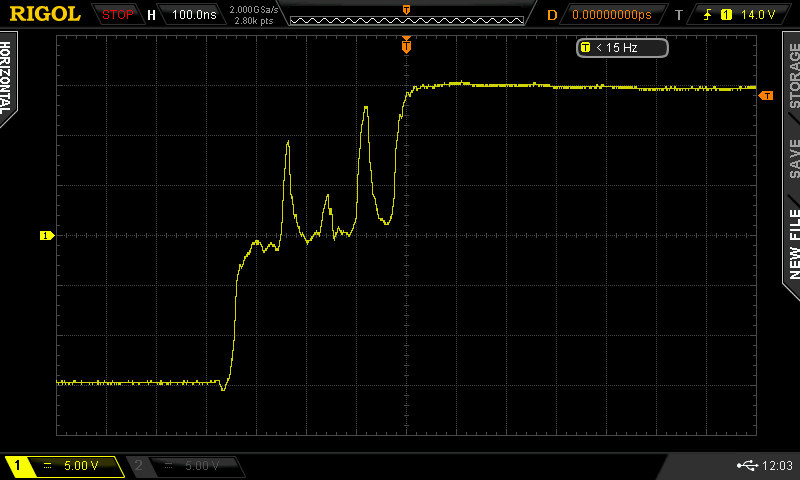Viewport: 800px width, 480px height.
Task: Click the orange trigger level marker at right edge
Action: 765,95
